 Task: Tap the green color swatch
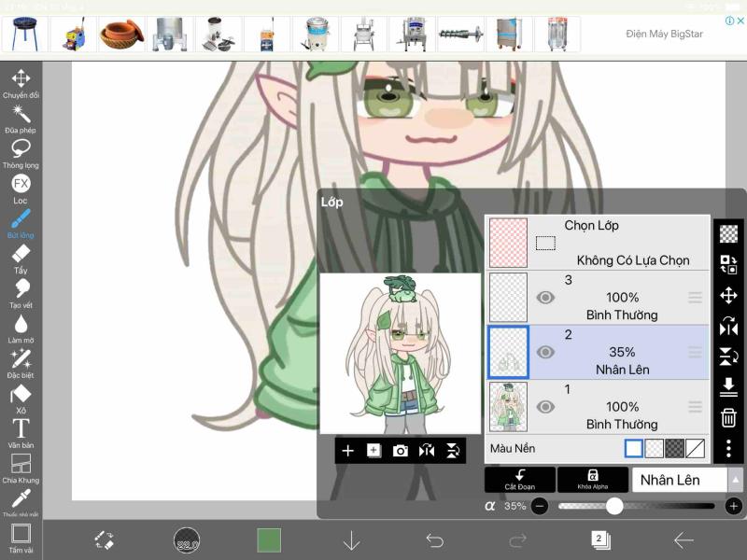269,540
